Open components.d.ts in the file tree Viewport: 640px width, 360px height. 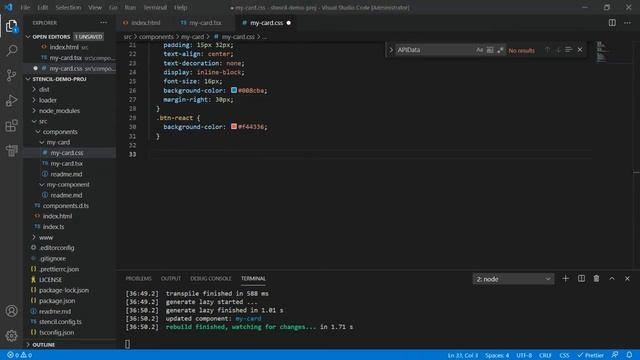(65, 206)
